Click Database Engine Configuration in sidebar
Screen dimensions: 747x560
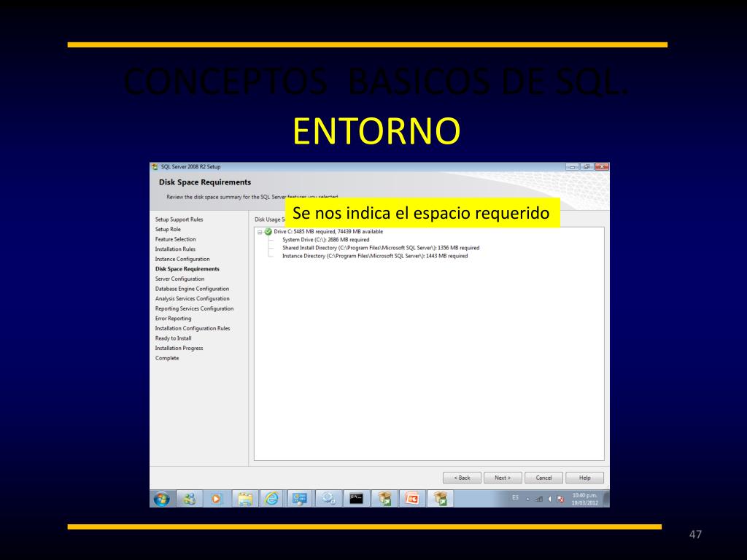[192, 289]
